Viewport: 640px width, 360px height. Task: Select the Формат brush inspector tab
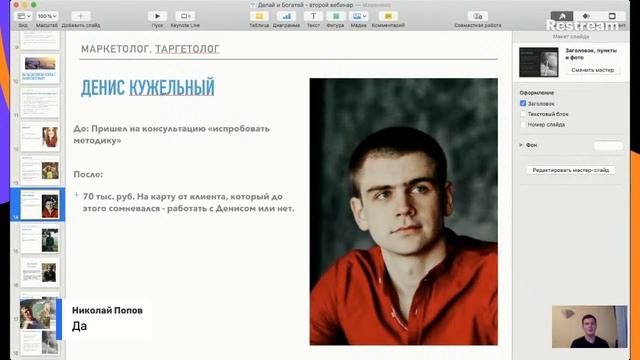[x=562, y=16]
